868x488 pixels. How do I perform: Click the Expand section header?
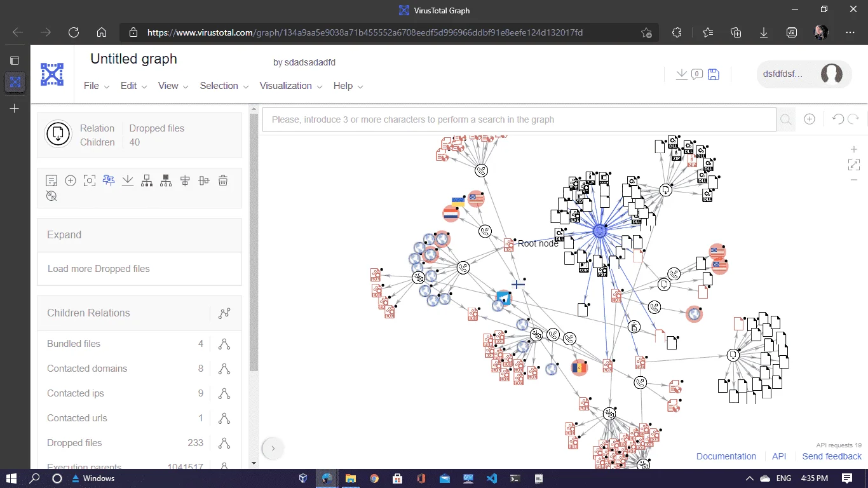tap(139, 235)
